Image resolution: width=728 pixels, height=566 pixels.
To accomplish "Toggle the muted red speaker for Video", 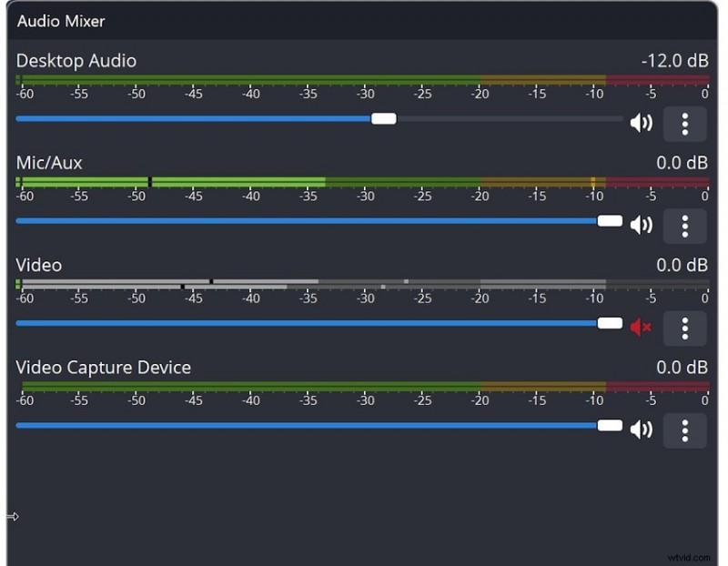I will [639, 328].
